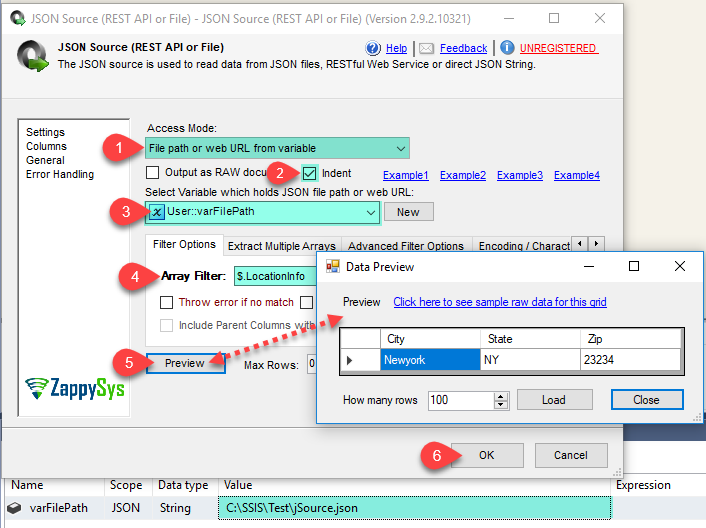Screen dimensions: 706x528
Task: Click the ZappySys logo
Action: 75,388
